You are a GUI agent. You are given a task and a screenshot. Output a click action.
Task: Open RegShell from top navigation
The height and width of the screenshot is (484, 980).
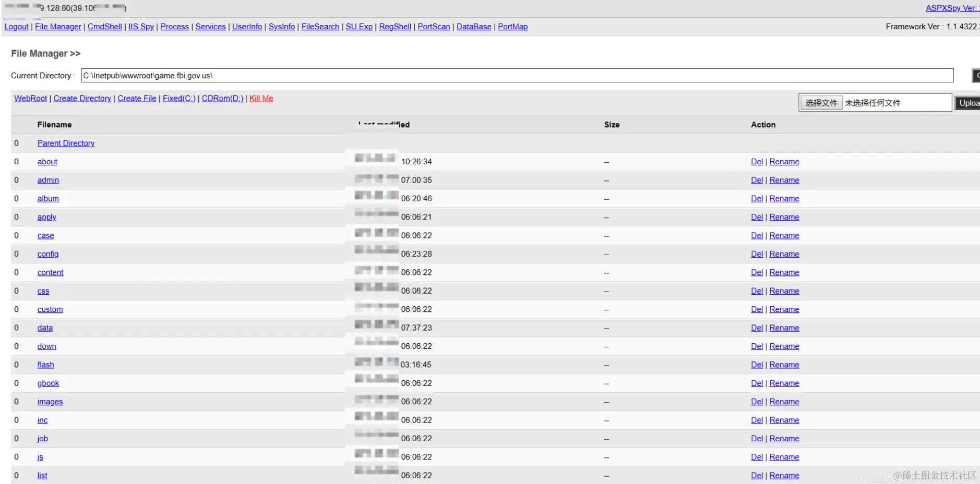(395, 27)
